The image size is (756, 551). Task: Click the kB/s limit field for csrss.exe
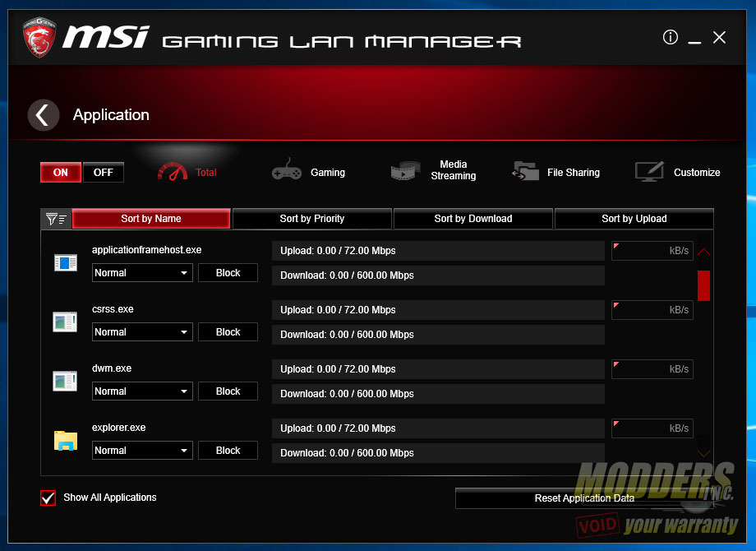point(652,310)
